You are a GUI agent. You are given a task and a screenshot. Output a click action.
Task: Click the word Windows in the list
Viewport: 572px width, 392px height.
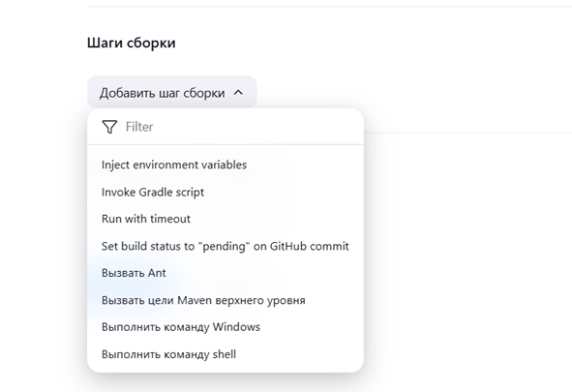click(x=236, y=327)
